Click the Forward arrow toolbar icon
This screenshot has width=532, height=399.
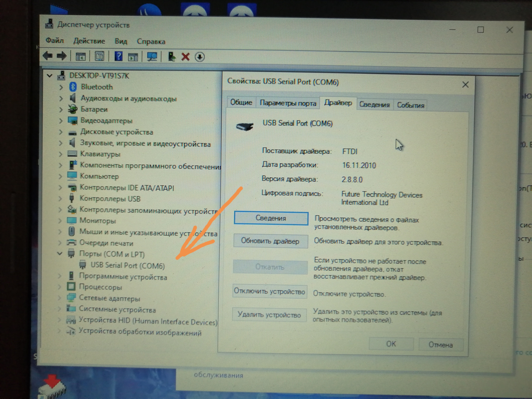click(x=62, y=56)
